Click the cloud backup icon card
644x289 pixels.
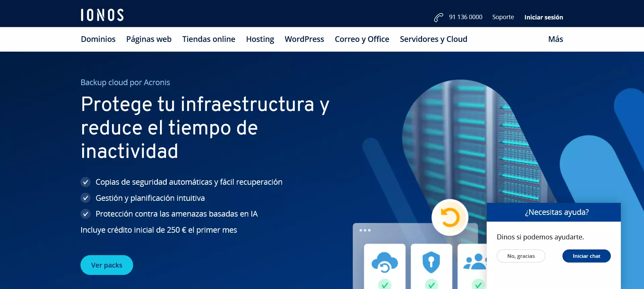(x=385, y=266)
